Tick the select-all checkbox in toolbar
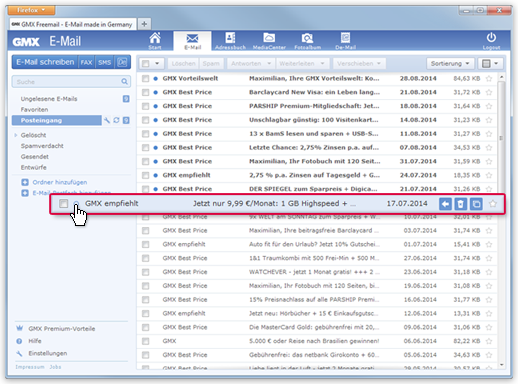Image resolution: width=518 pixels, height=384 pixels. pyautogui.click(x=145, y=63)
